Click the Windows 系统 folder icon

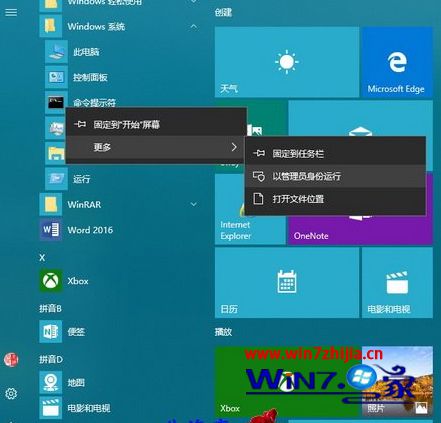[x=50, y=26]
